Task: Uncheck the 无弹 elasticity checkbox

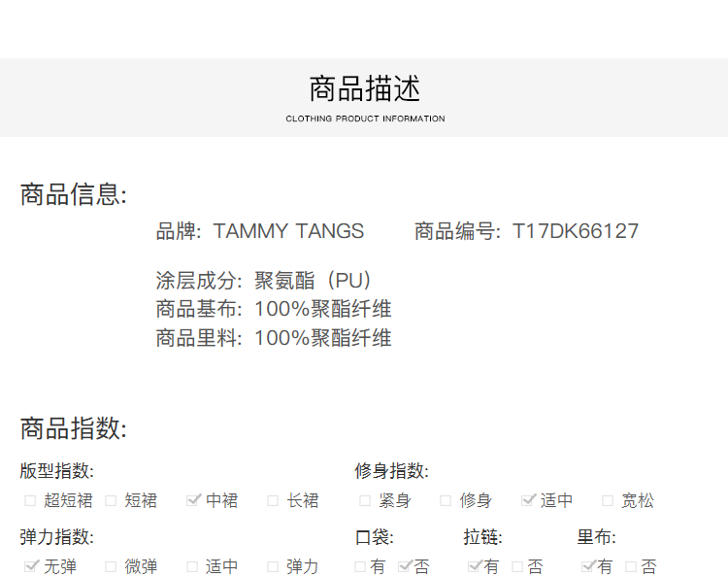Action: tap(31, 566)
